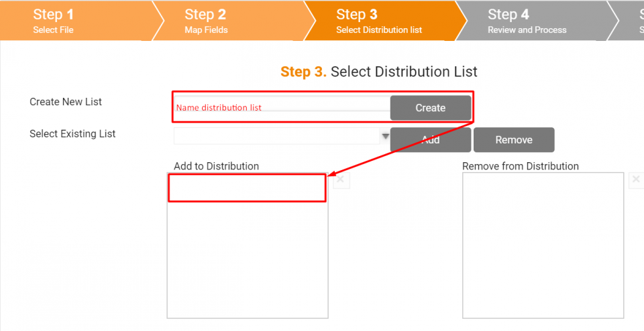Select the first row in Add to Distribution list

pyautogui.click(x=248, y=188)
